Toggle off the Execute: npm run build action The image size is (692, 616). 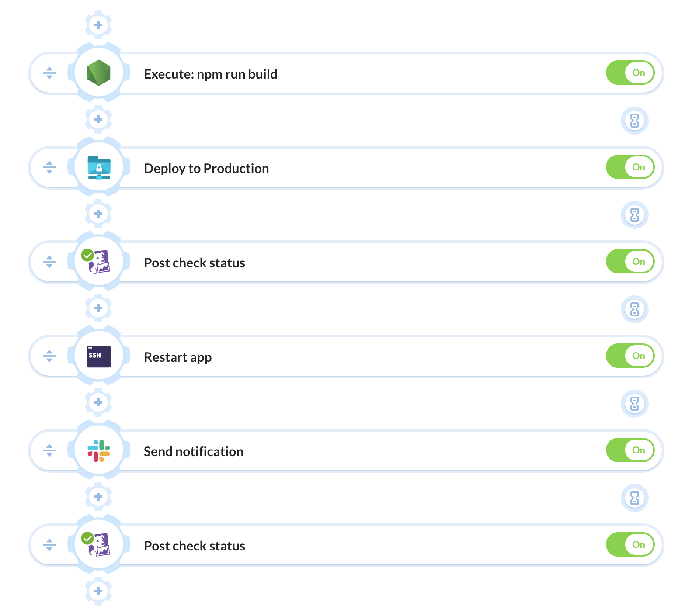(x=630, y=73)
